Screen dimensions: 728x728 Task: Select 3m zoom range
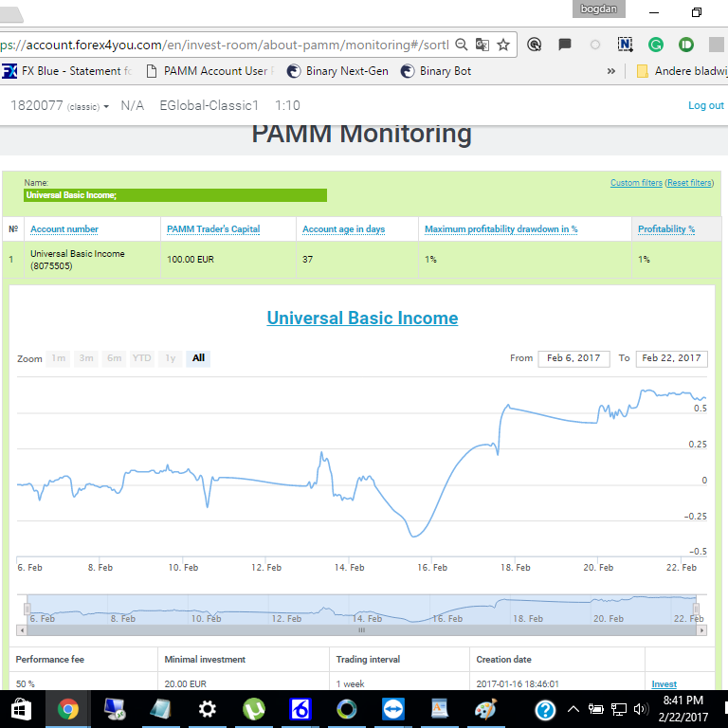coord(86,358)
